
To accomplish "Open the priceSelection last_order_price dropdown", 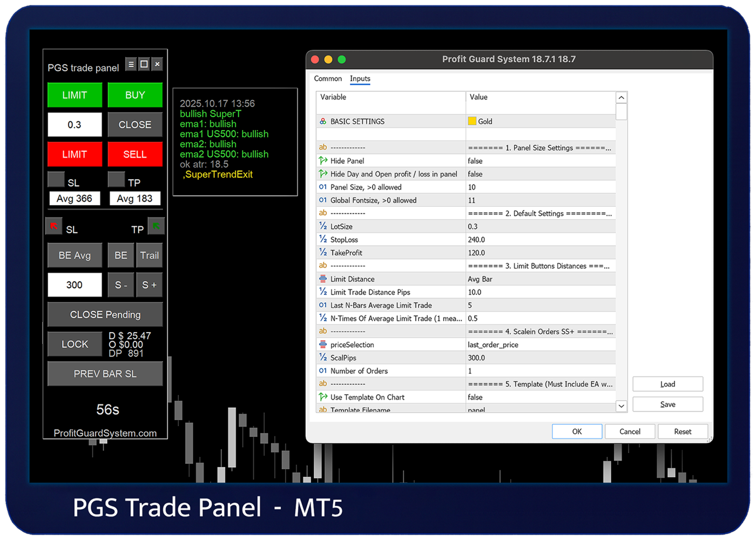I will pyautogui.click(x=541, y=345).
